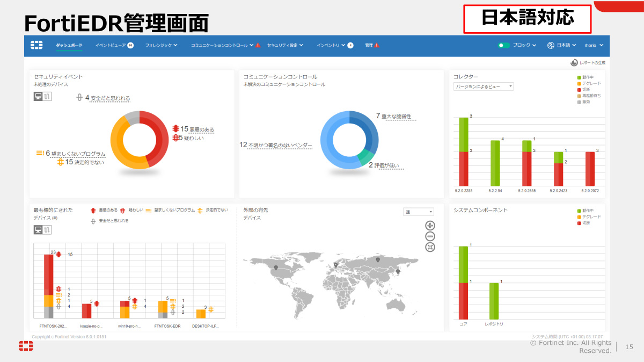Zoom out on the world map
Screen dimensions: 644x362
pos(430,236)
